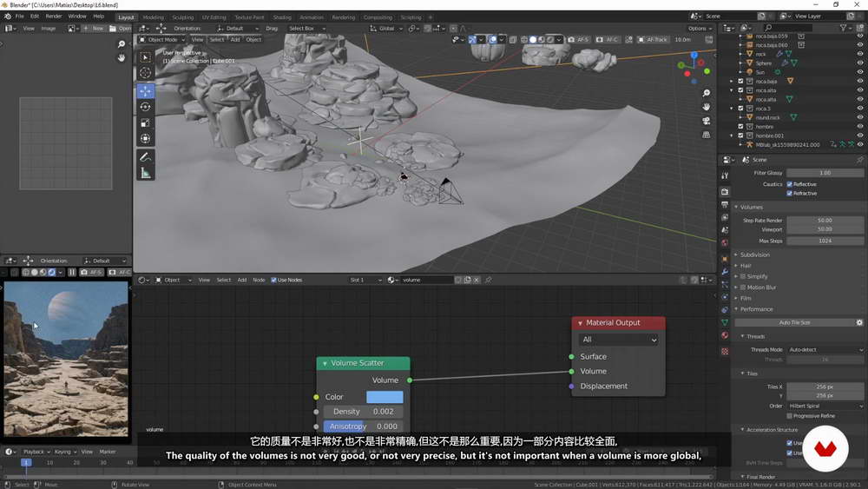868x489 pixels.
Task: Open Modifiers properties wrench tab
Action: pos(725,272)
